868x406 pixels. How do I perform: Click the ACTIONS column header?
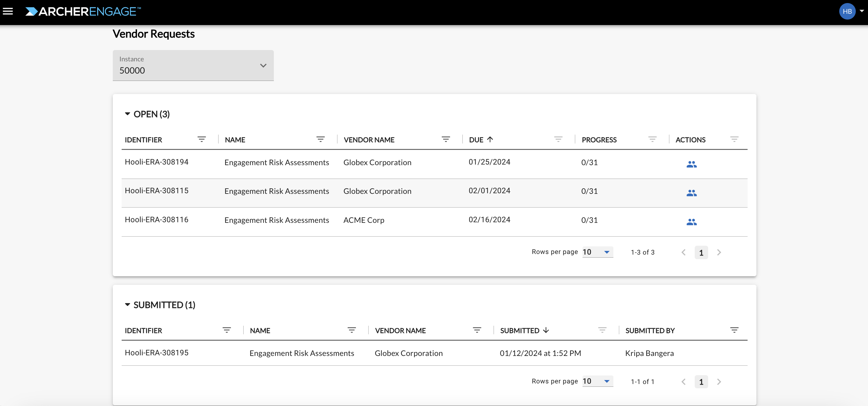(x=690, y=140)
